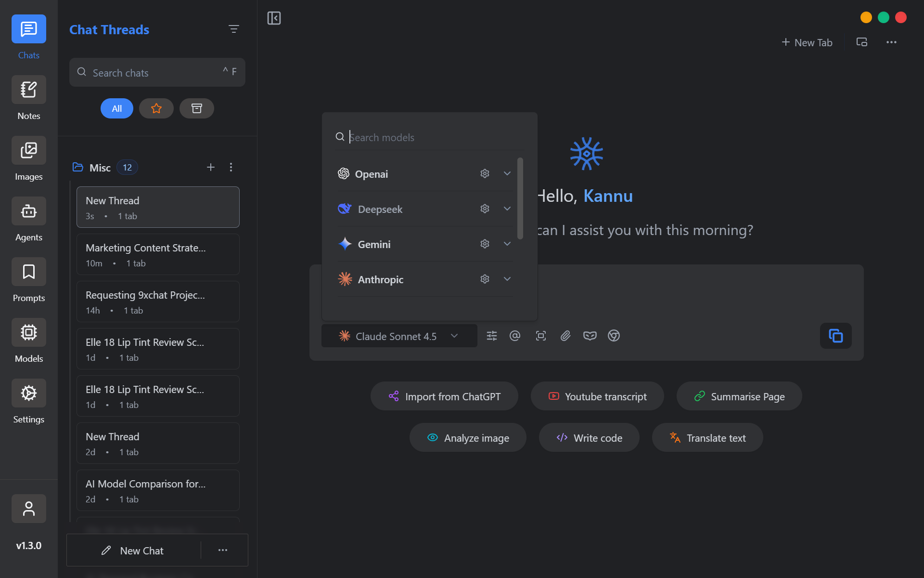924x578 pixels.
Task: Open model parameters sliders icon
Action: click(491, 336)
